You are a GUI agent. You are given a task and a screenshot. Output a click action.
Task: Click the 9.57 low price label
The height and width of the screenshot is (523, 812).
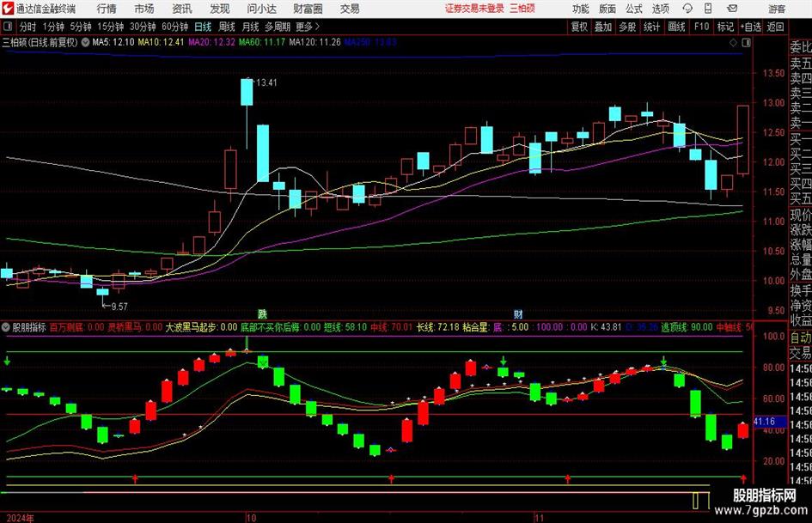point(119,307)
